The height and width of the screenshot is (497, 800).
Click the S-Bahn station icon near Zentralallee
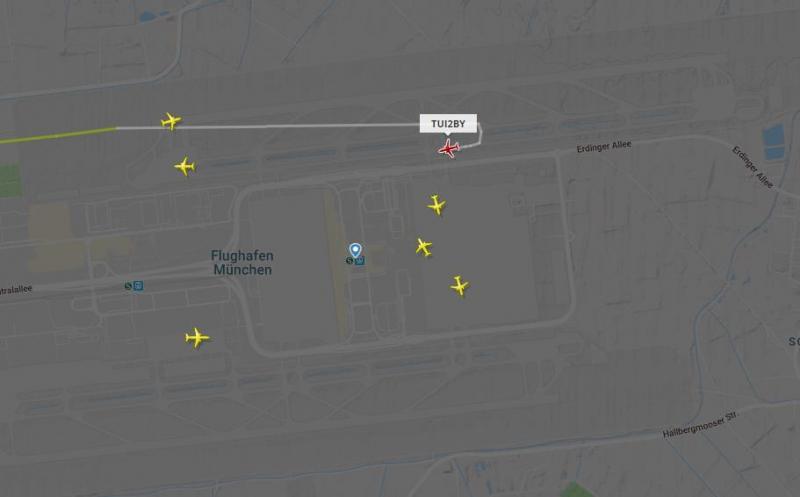(134, 286)
